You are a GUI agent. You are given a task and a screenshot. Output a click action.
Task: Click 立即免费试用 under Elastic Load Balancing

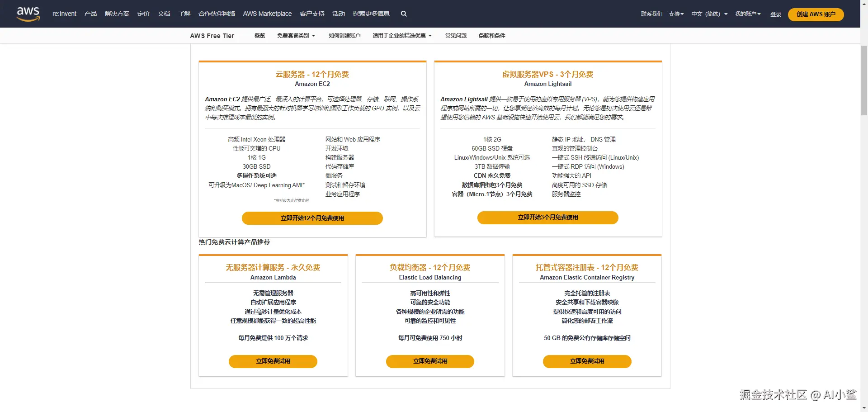(x=430, y=361)
